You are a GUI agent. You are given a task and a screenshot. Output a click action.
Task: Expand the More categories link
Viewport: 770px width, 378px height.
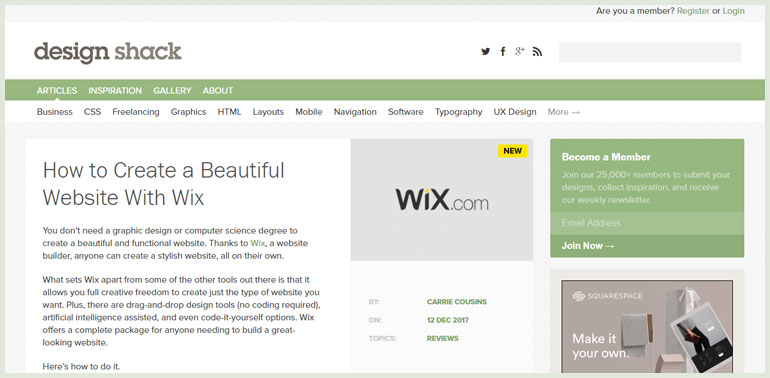coord(564,112)
